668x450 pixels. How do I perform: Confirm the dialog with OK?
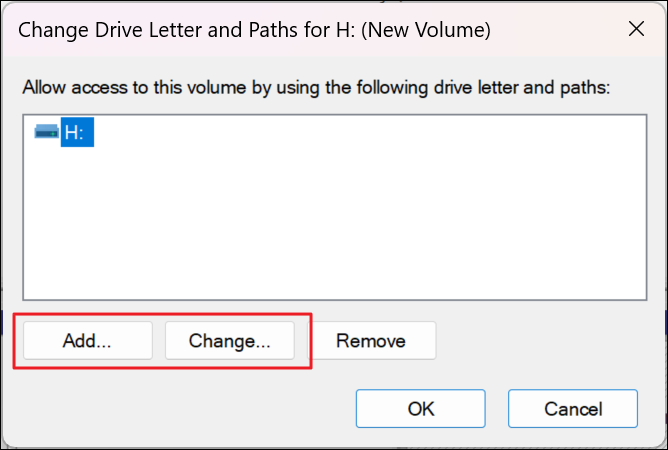pos(421,409)
